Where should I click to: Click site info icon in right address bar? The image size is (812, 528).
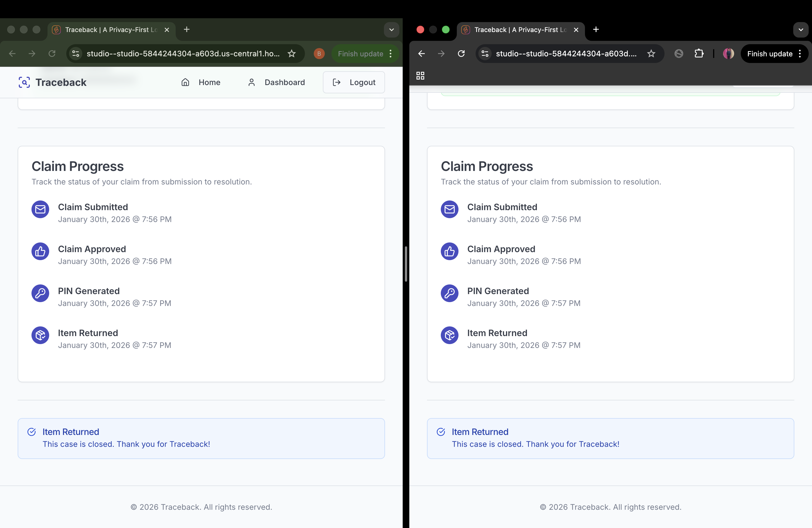pyautogui.click(x=485, y=54)
